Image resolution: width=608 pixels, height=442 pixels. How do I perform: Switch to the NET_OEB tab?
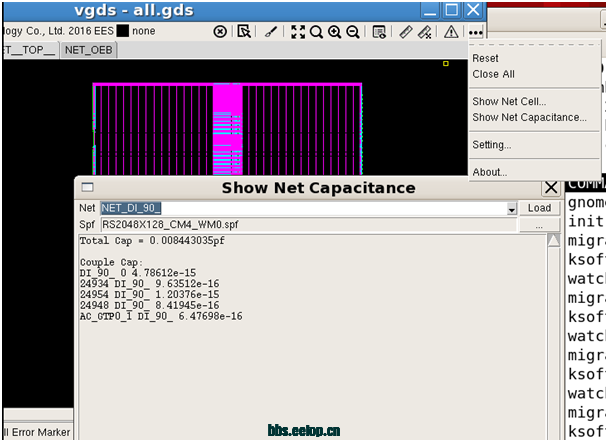pos(88,50)
